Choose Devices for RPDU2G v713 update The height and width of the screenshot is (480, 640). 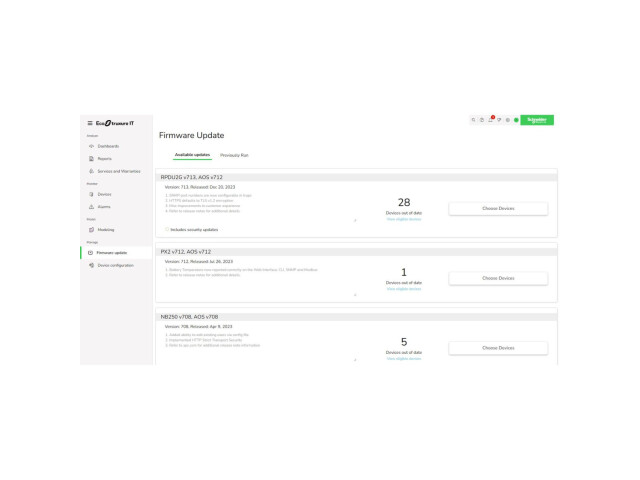[498, 209]
